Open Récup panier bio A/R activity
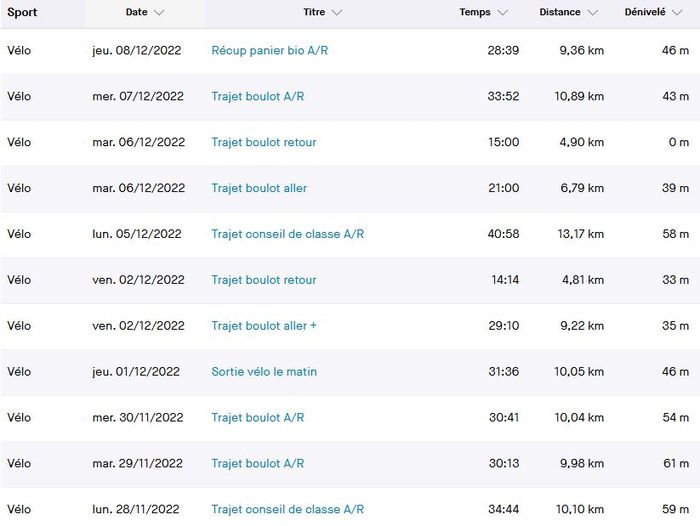 click(269, 50)
